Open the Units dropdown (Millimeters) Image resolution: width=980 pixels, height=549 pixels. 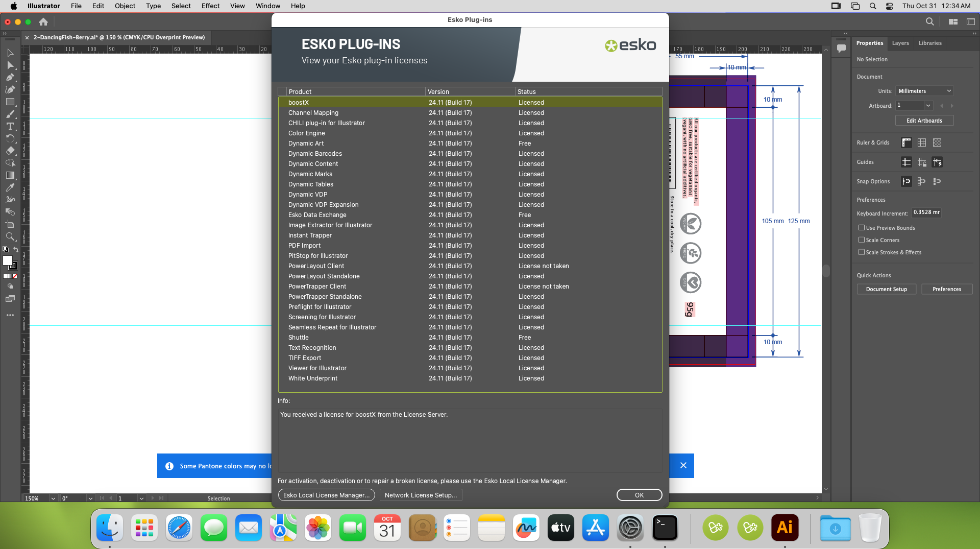coord(925,91)
